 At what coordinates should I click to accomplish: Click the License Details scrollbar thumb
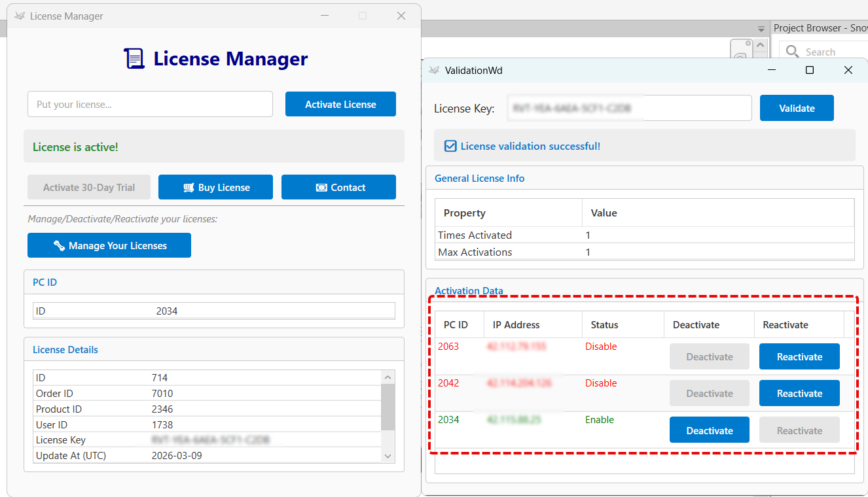tap(388, 407)
